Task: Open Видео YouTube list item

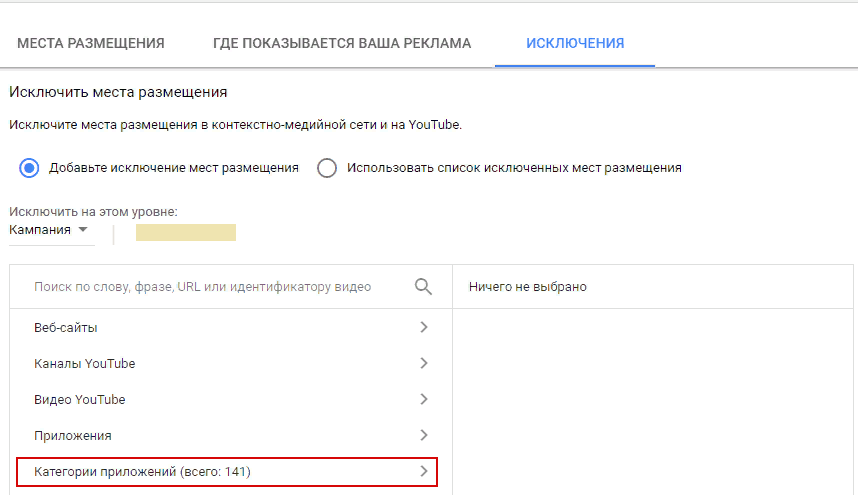Action: click(231, 399)
